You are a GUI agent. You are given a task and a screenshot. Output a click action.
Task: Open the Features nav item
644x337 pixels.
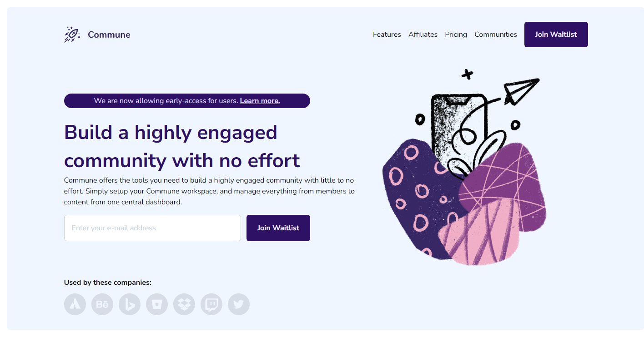pos(387,35)
